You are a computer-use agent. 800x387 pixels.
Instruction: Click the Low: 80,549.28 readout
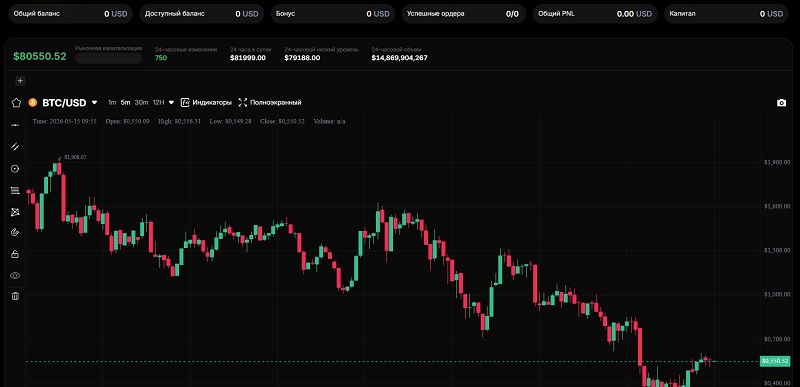click(x=231, y=121)
